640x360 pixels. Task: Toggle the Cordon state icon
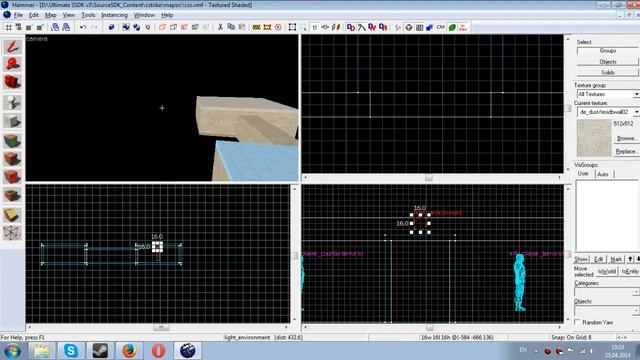(x=256, y=27)
